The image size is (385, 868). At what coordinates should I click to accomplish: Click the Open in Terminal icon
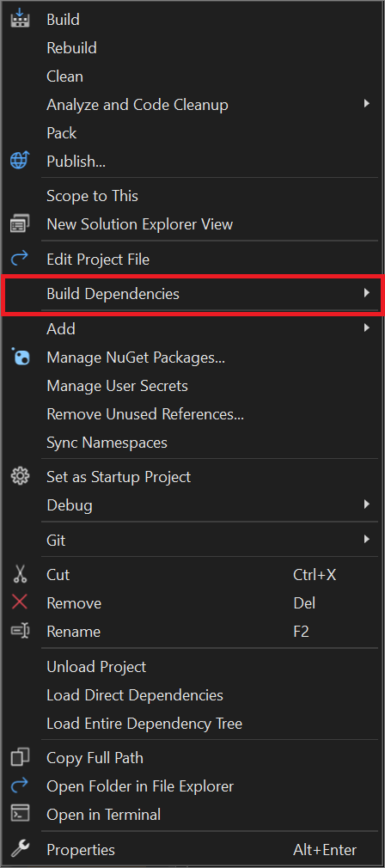point(21,814)
